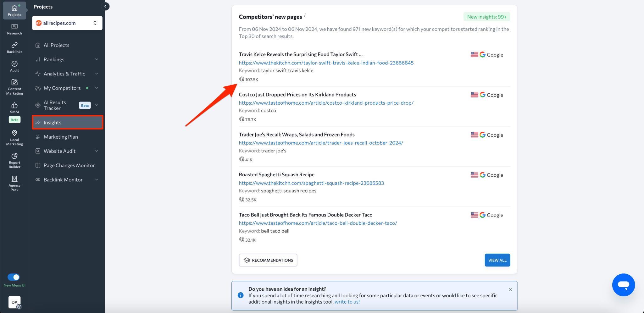The height and width of the screenshot is (313, 644).
Task: Click the search volume icon next to 32.1K
Action: pos(241,239)
